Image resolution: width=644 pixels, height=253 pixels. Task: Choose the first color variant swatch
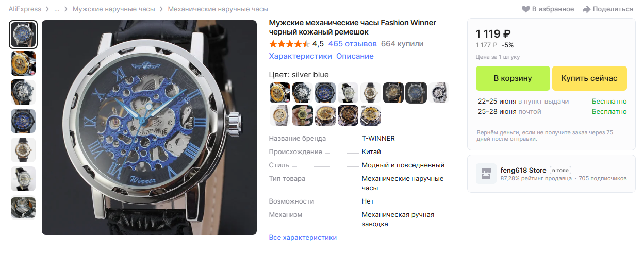click(280, 93)
